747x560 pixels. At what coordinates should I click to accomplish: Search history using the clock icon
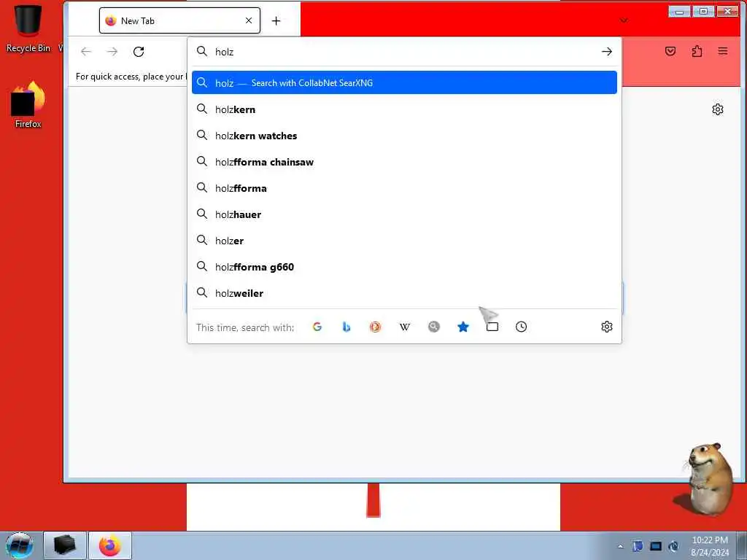[521, 327]
